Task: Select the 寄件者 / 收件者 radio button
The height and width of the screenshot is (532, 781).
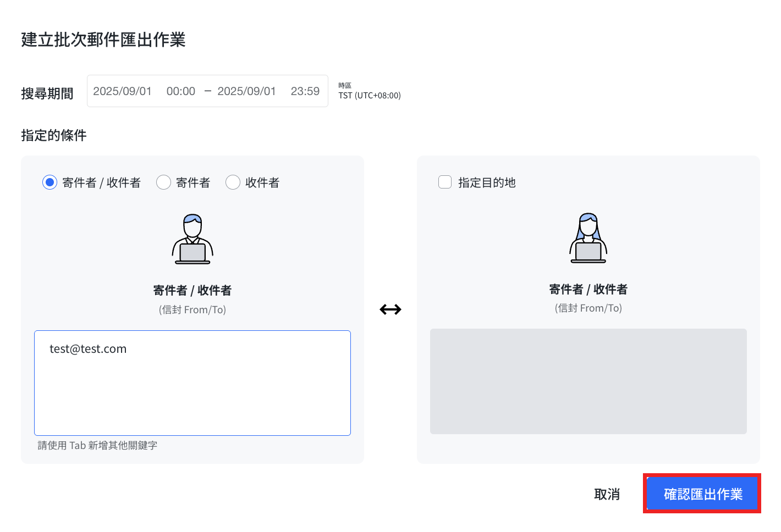Action: pos(50,182)
